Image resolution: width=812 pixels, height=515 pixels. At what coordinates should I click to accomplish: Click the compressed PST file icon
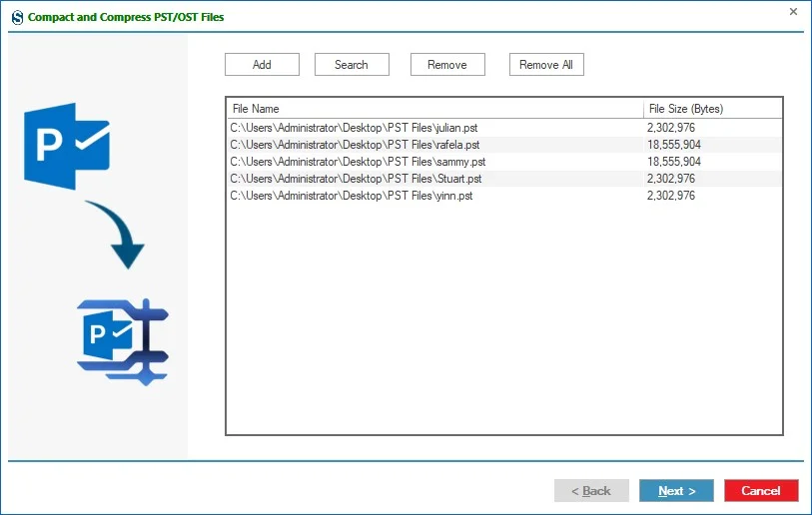[123, 342]
